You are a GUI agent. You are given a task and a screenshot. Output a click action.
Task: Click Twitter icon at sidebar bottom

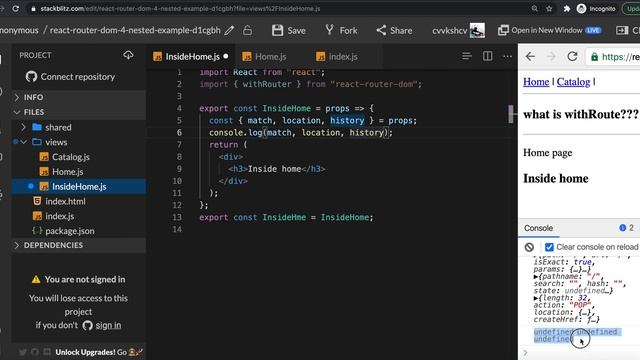point(23,352)
